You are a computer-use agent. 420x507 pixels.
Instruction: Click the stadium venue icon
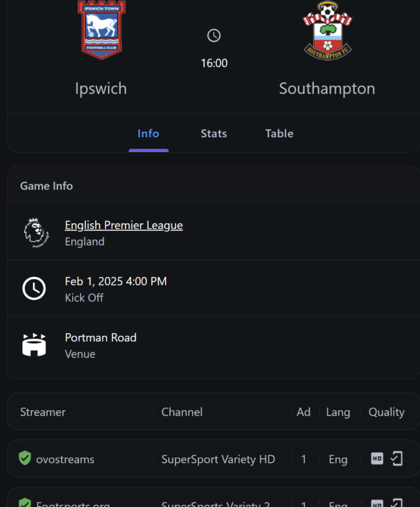(x=34, y=345)
